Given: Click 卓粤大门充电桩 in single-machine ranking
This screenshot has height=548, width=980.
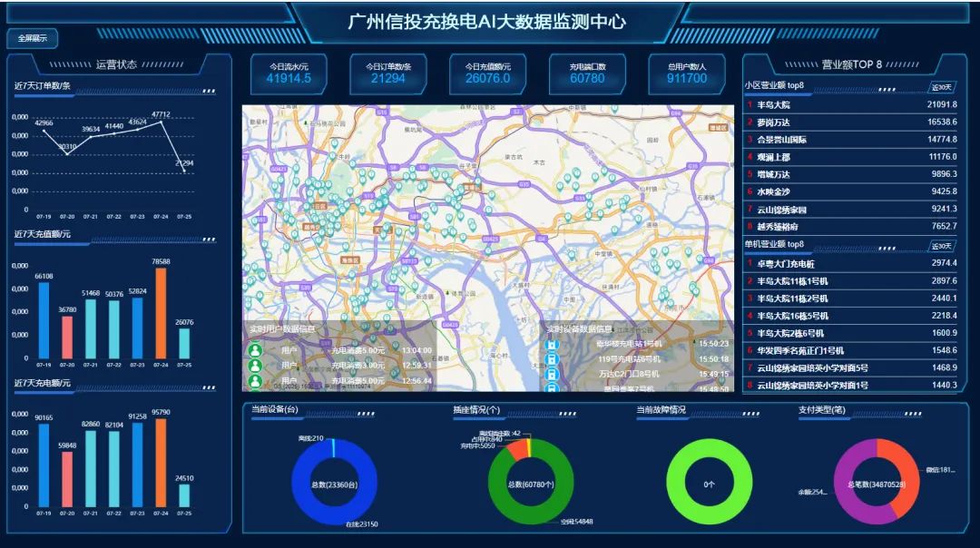Looking at the screenshot, I should [x=788, y=263].
